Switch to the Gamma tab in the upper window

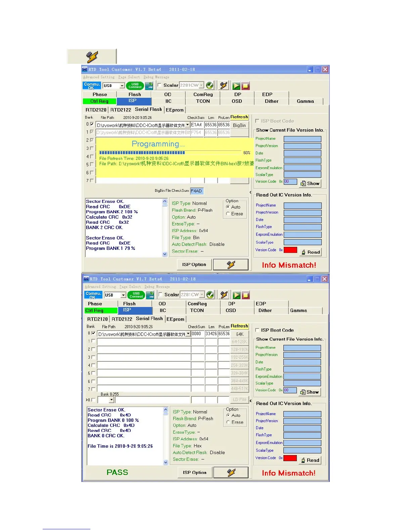pos(305,101)
